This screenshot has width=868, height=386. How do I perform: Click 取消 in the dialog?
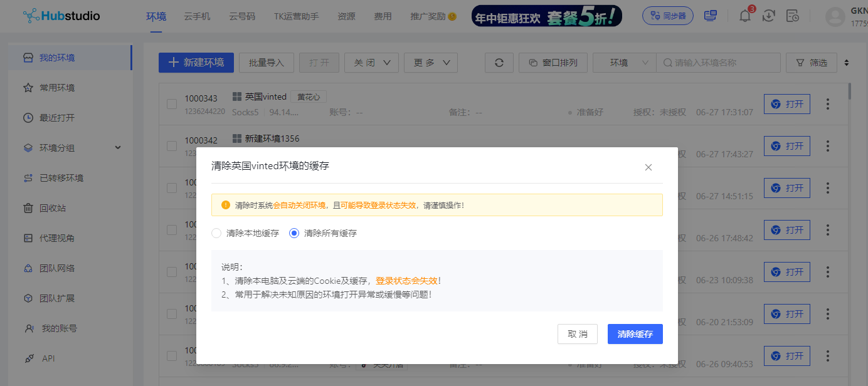[x=578, y=334]
